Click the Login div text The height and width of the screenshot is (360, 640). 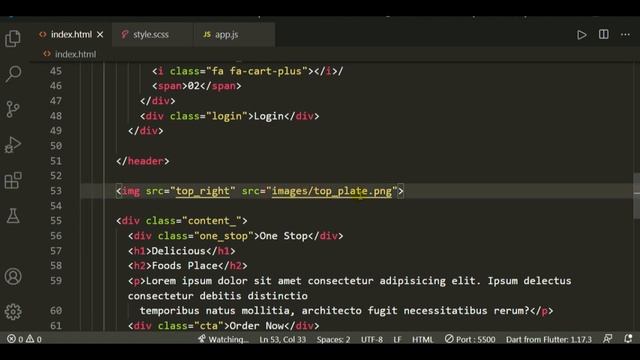269,116
